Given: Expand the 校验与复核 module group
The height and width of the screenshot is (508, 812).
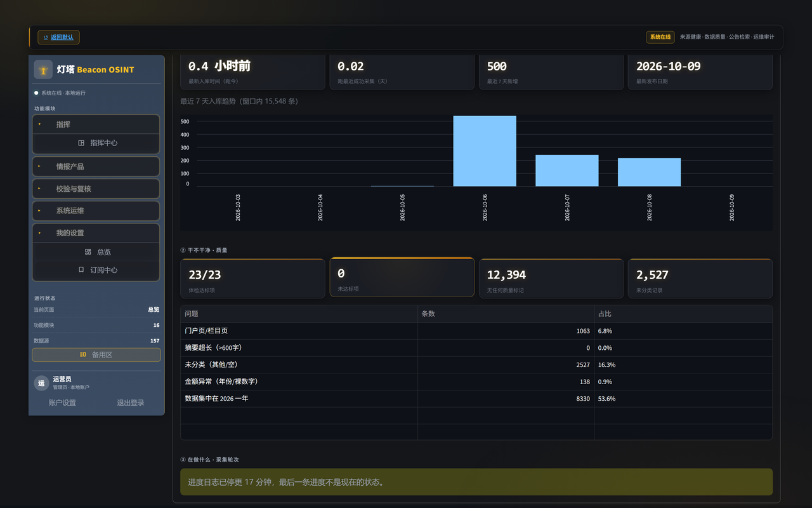Looking at the screenshot, I should click(x=96, y=189).
